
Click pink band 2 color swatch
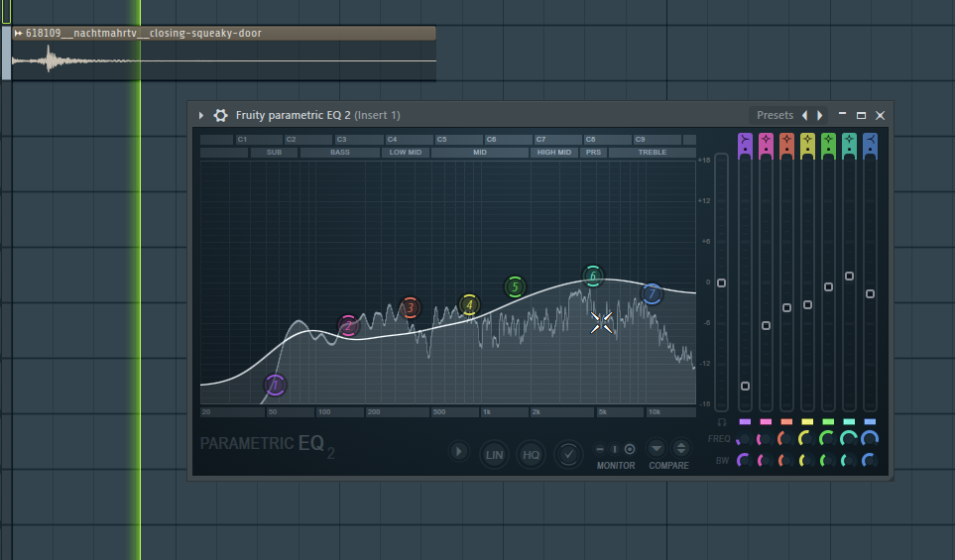pyautogui.click(x=766, y=422)
